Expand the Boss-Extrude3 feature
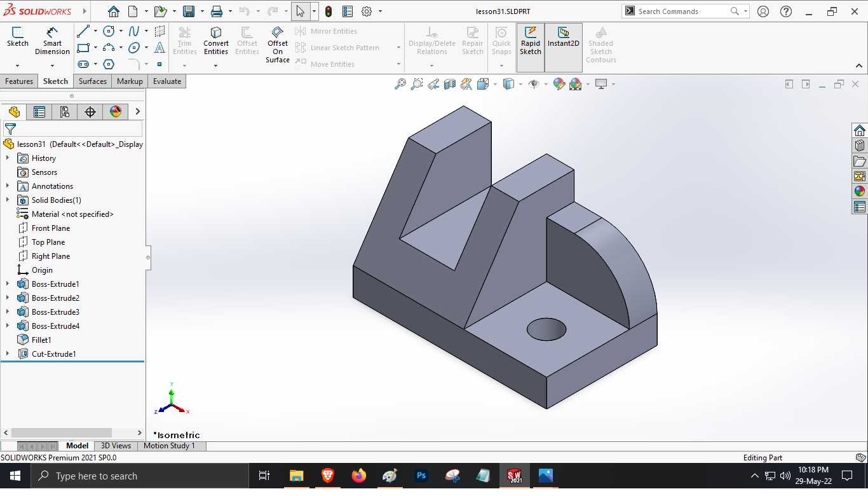The image size is (868, 496). (x=8, y=312)
